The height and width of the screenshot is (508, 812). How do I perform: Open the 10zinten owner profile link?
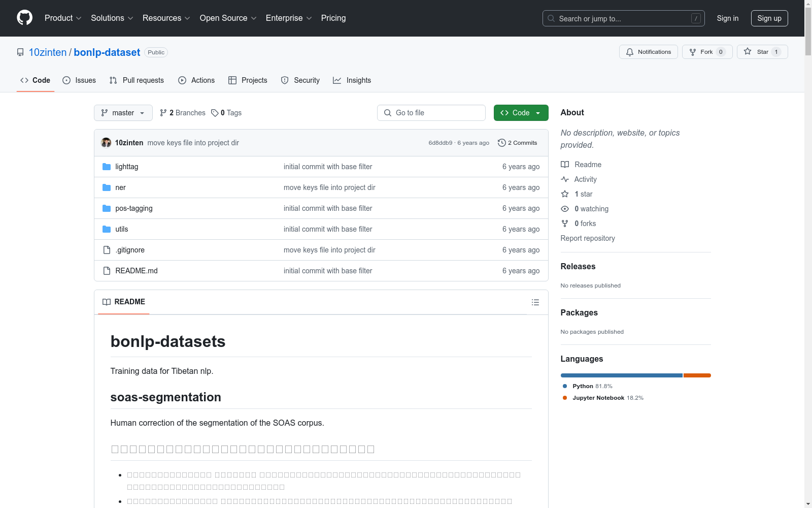[x=48, y=52]
